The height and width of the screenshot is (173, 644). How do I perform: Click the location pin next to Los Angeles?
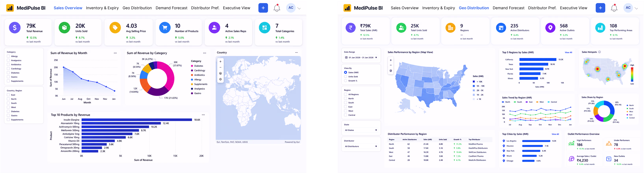[x=504, y=141]
